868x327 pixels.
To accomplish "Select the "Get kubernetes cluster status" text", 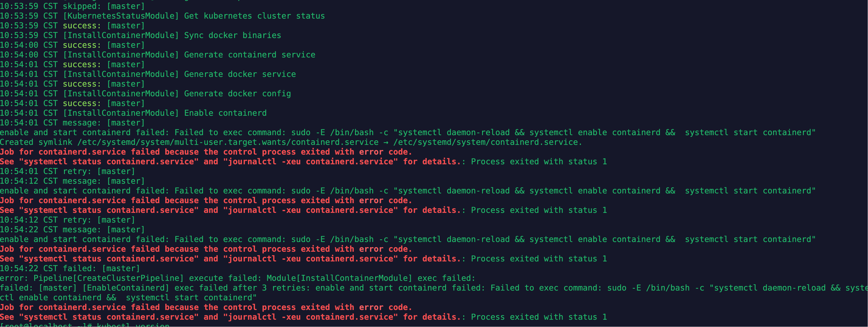I will [254, 16].
